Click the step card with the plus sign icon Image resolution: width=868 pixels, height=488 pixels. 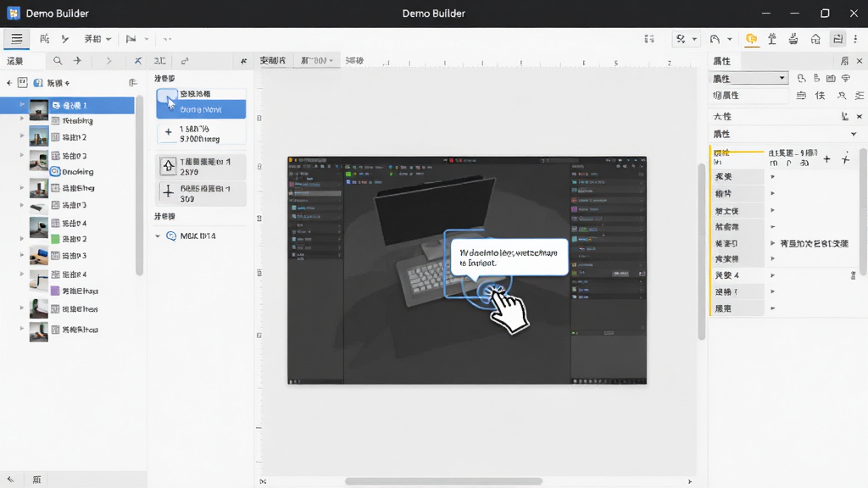click(x=201, y=133)
